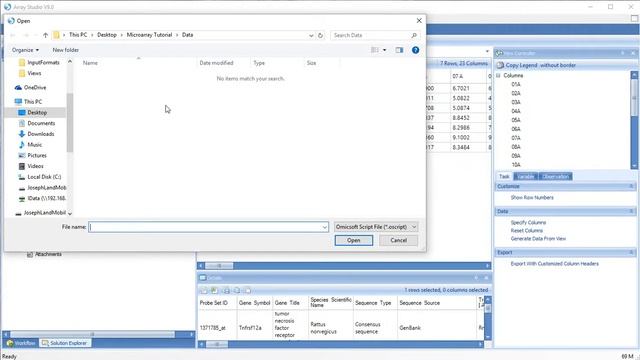Viewport: 640px width, 360px height.
Task: Click Specify Columns link
Action: [x=528, y=223]
